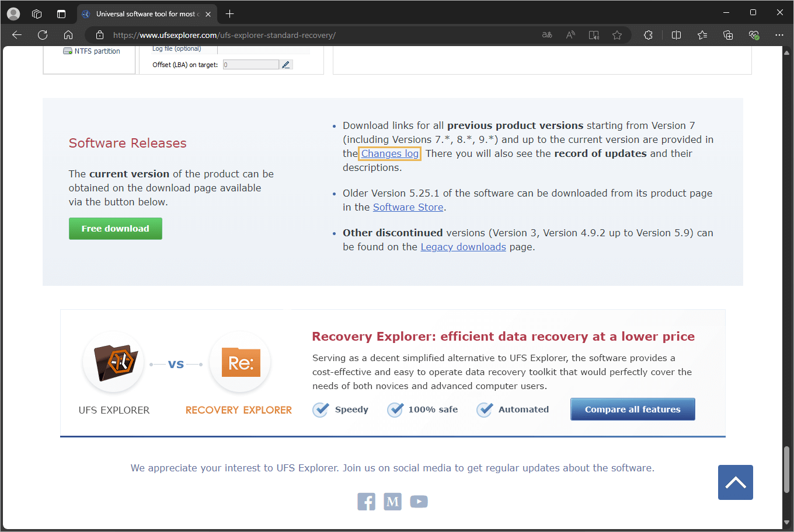
Task: Select the NTFS partition item
Action: pyautogui.click(x=92, y=51)
